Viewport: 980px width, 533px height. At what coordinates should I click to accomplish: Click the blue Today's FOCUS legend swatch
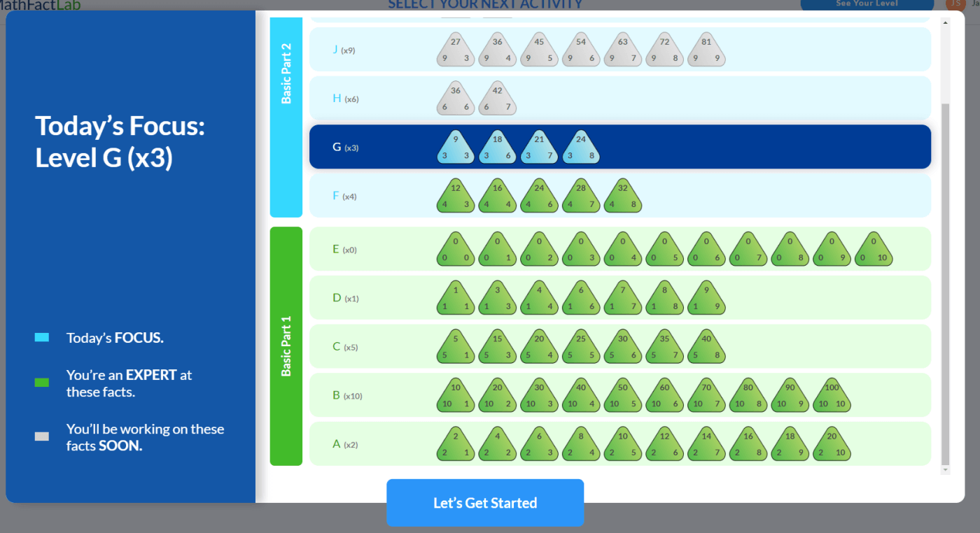[42, 338]
